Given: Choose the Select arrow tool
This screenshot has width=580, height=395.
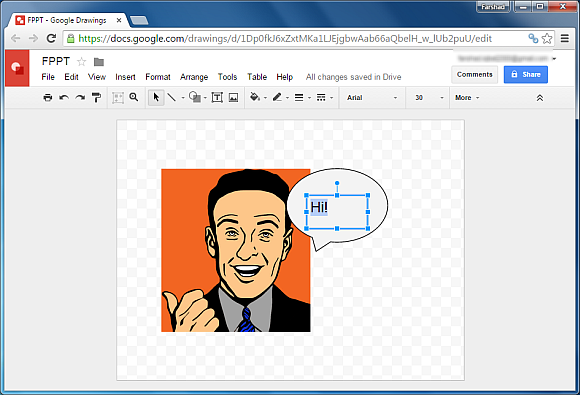Looking at the screenshot, I should [x=156, y=97].
